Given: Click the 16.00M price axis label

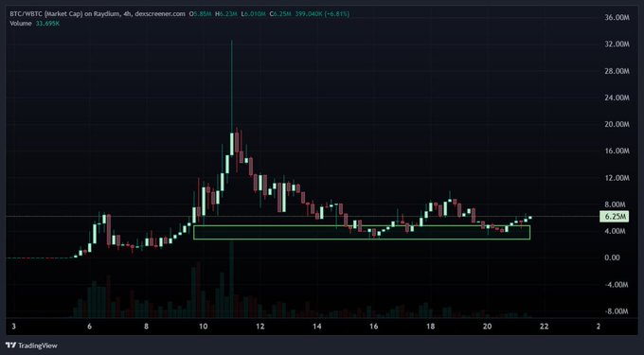Looking at the screenshot, I should tap(617, 151).
